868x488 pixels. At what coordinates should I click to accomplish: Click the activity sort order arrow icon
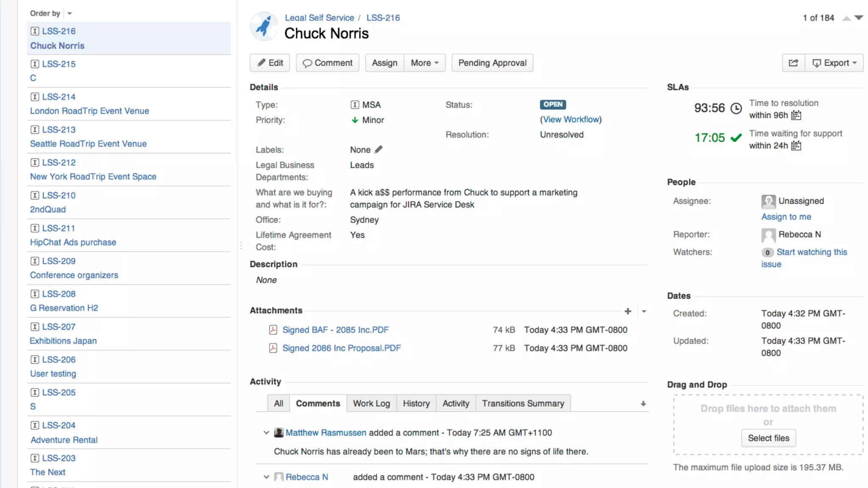pyautogui.click(x=643, y=404)
